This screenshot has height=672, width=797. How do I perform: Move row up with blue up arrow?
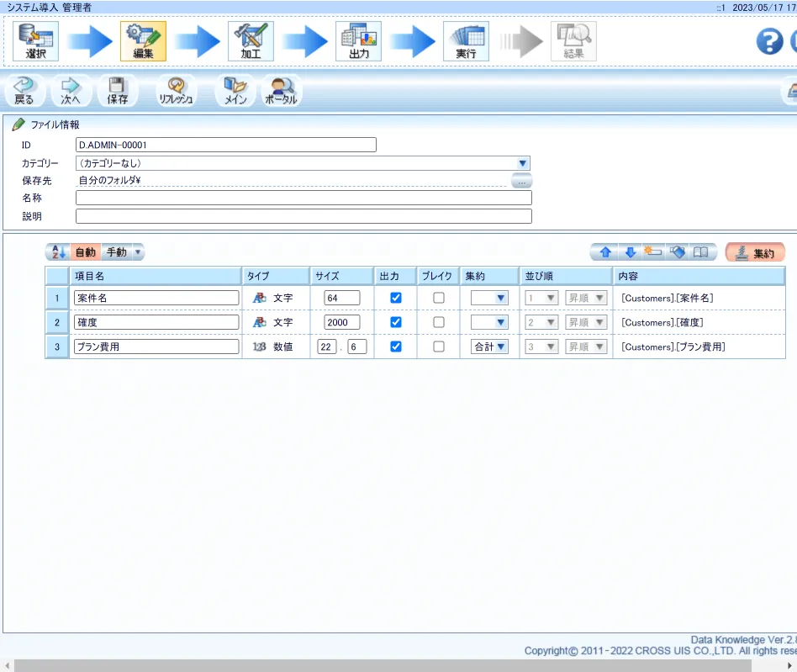pyautogui.click(x=604, y=252)
